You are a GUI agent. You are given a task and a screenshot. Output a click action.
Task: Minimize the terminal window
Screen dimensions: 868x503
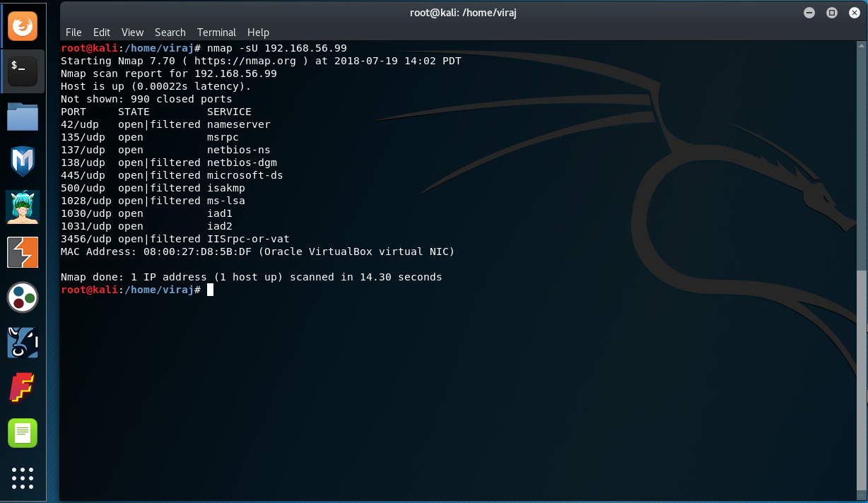click(810, 13)
